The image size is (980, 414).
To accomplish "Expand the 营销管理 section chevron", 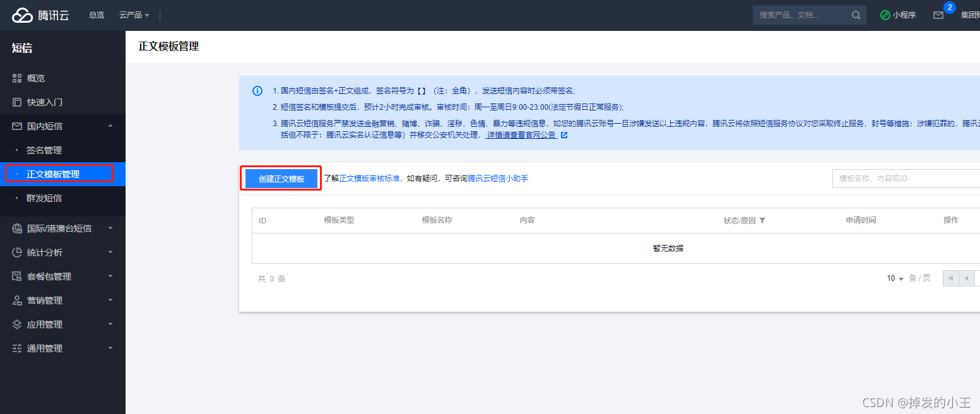I will [x=110, y=300].
